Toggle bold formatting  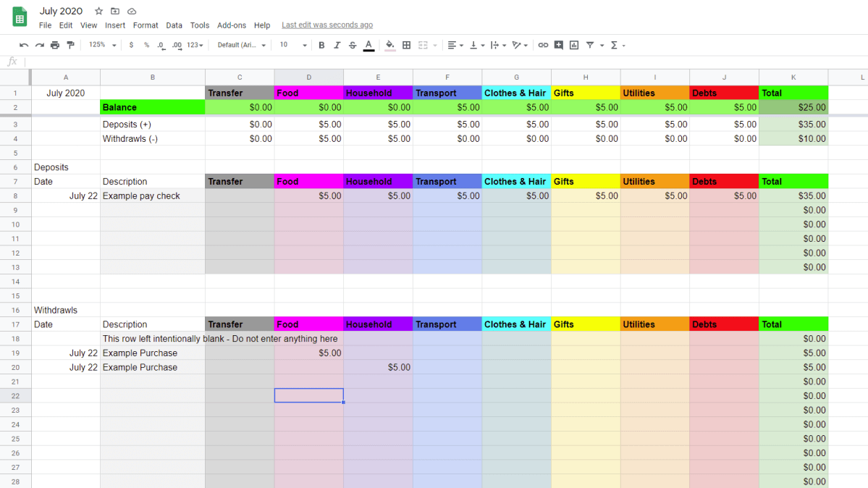pos(321,45)
